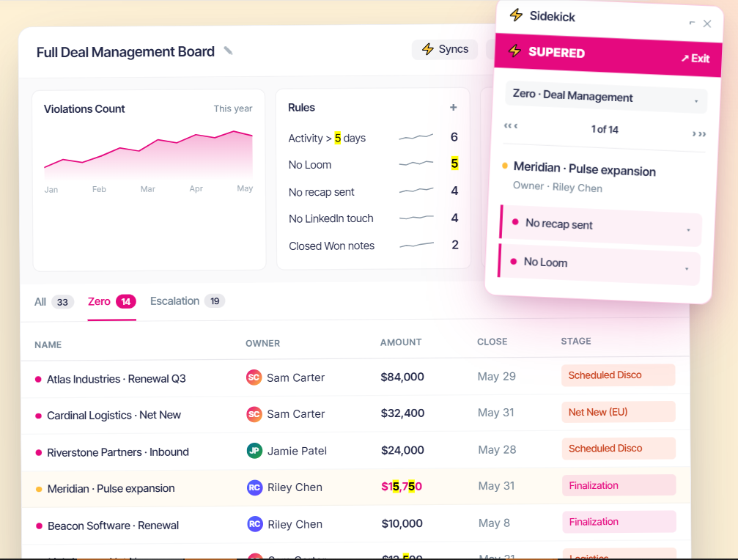738x560 pixels.
Task: Select the Net New (EU) stage badge
Action: coord(619,412)
